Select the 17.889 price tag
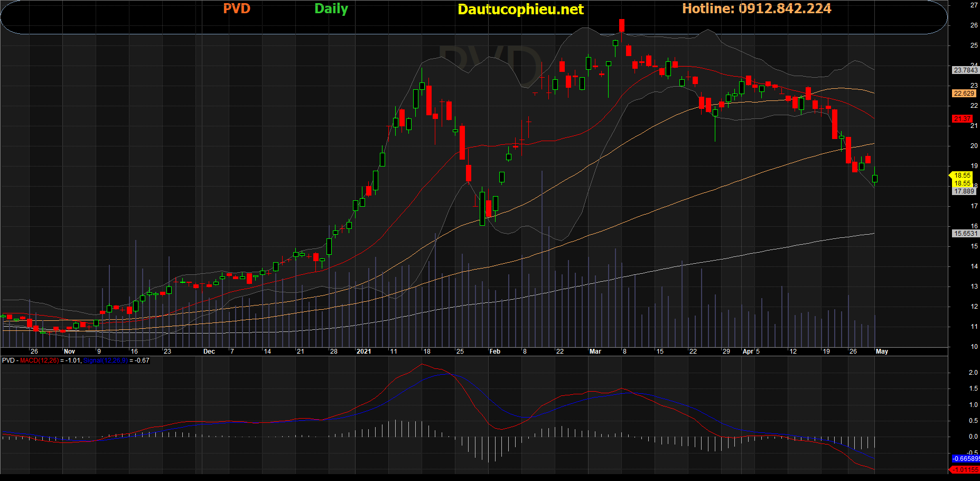This screenshot has width=980, height=481. click(x=964, y=191)
